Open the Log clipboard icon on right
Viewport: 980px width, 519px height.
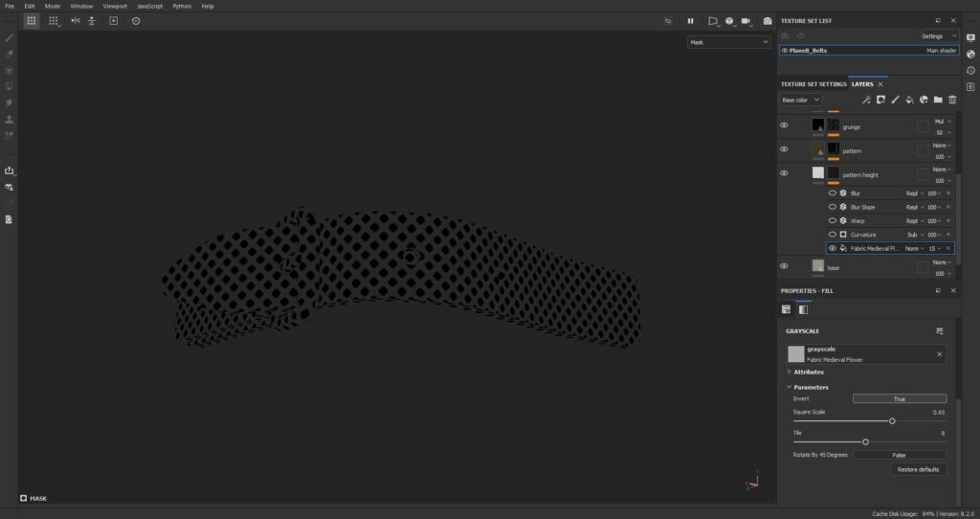(970, 86)
